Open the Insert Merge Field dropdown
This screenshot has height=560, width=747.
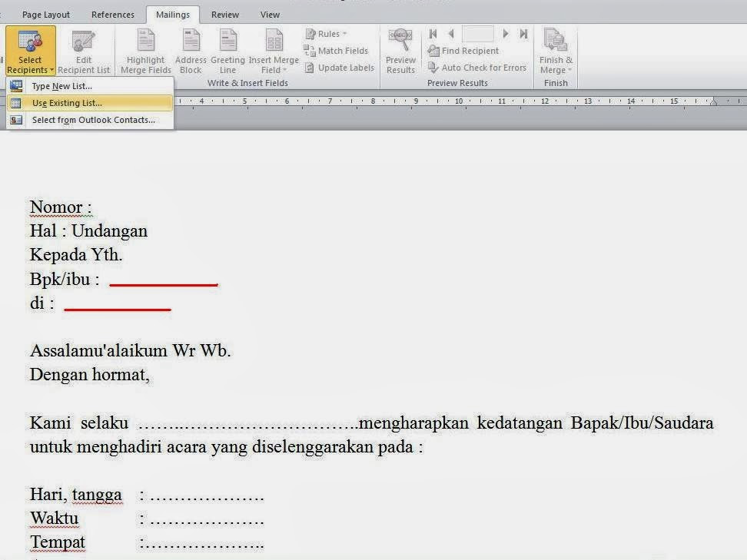click(x=274, y=51)
